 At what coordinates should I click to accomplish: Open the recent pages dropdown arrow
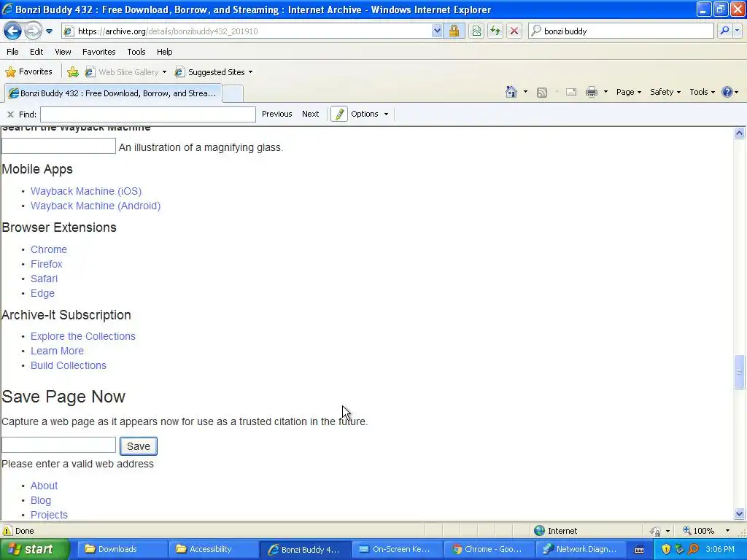coord(49,31)
